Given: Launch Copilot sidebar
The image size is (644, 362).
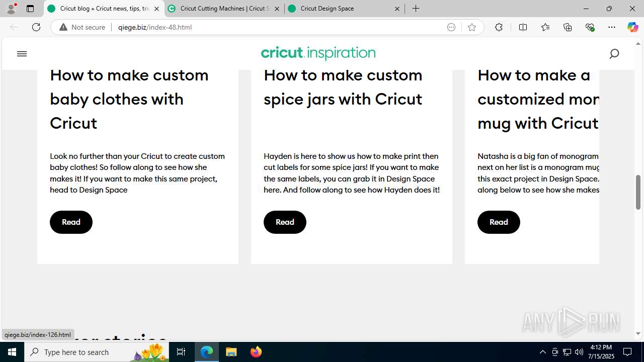Looking at the screenshot, I should click(632, 27).
